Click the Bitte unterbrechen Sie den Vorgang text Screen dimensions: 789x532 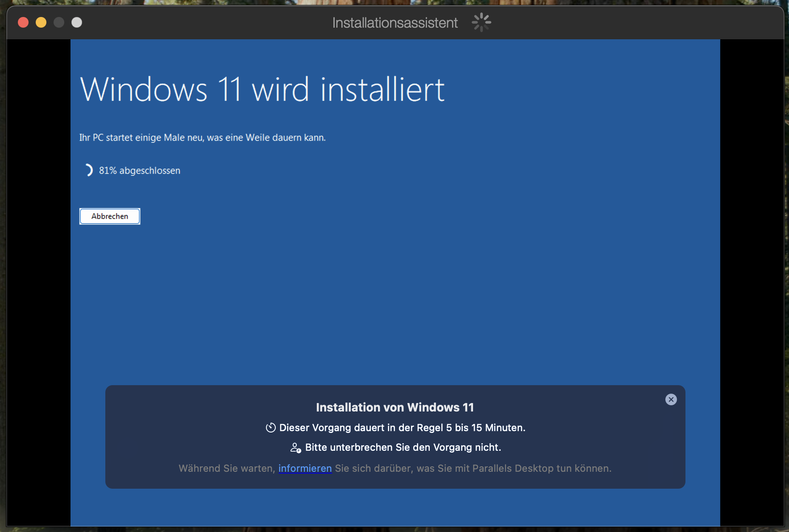(x=403, y=448)
